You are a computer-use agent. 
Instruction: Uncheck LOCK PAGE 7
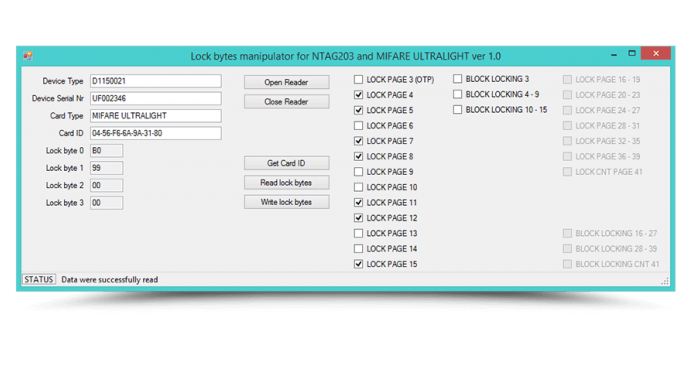click(x=359, y=141)
